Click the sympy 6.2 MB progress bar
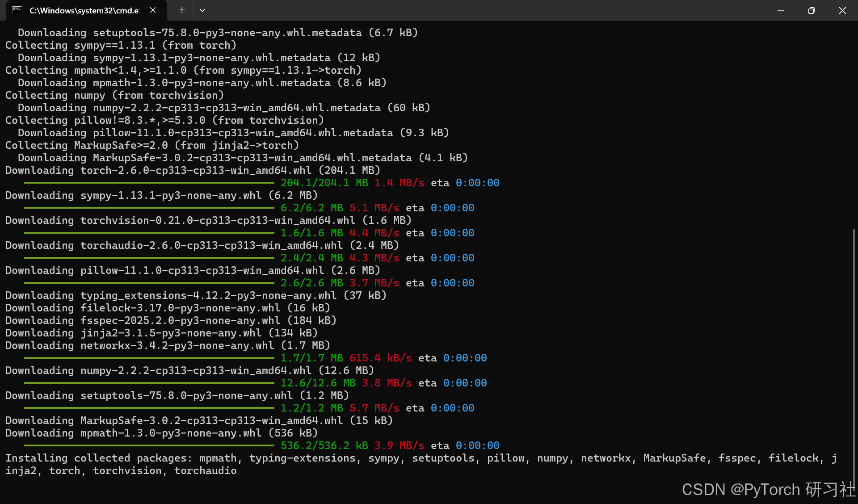The width and height of the screenshot is (858, 504). [x=149, y=208]
